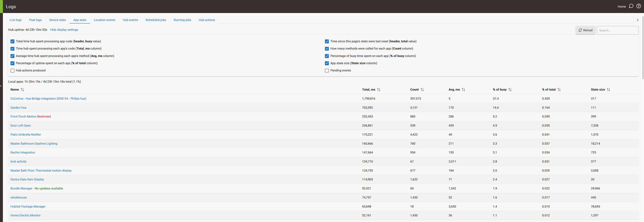Uncheck App state size column checkbox
The width and height of the screenshot is (644, 222).
[x=327, y=63]
